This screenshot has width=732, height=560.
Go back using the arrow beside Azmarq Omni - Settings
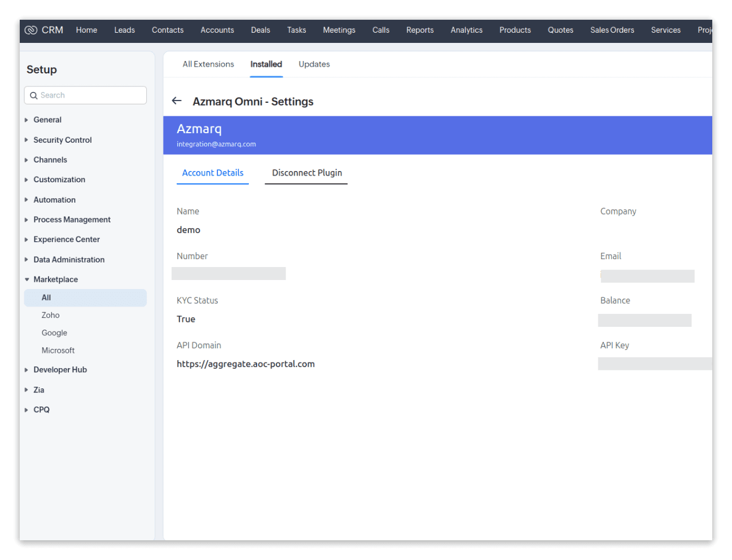(x=177, y=101)
